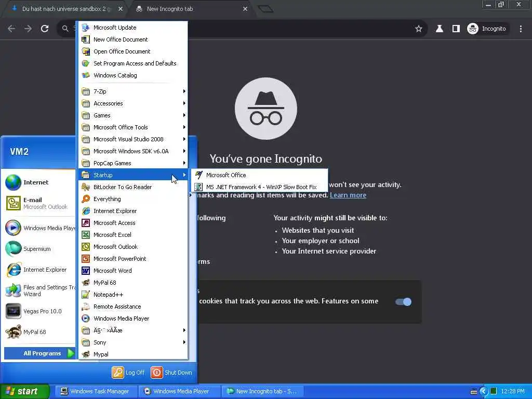The image size is (532, 399).
Task: Open Windows Media Player in Start left pane
Action: point(39,228)
